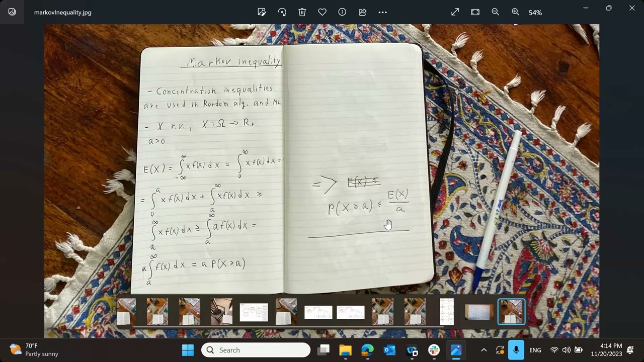Viewport: 644px width, 362px height.
Task: Click the highlighted current filmstrip thumbnail
Action: point(511,311)
